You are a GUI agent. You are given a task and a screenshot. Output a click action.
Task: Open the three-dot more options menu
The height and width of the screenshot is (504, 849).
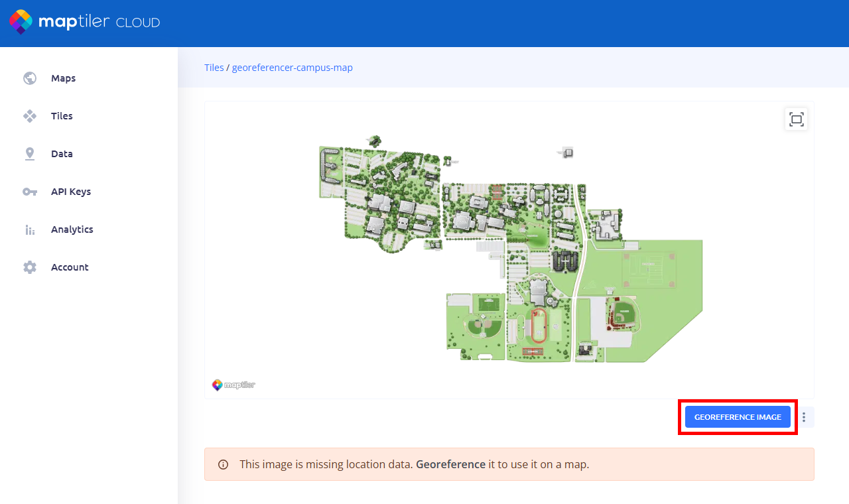pyautogui.click(x=804, y=417)
